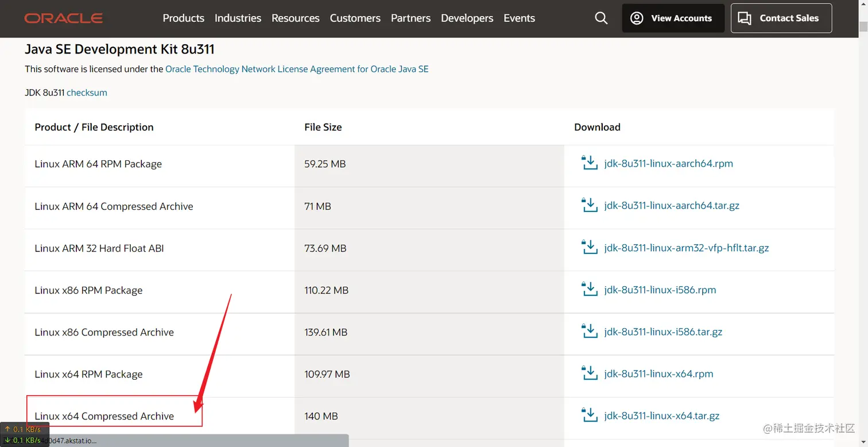The image size is (868, 447).
Task: Click download icon for arm32-vfp-hflt.tar.gz
Action: click(x=590, y=248)
